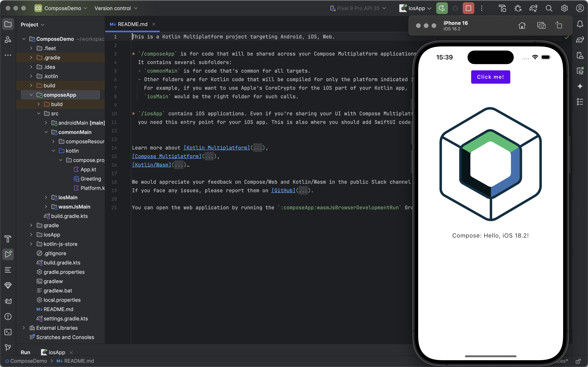The width and height of the screenshot is (588, 367).
Task: Follow the Kotlin/Wasm link
Action: tap(152, 165)
